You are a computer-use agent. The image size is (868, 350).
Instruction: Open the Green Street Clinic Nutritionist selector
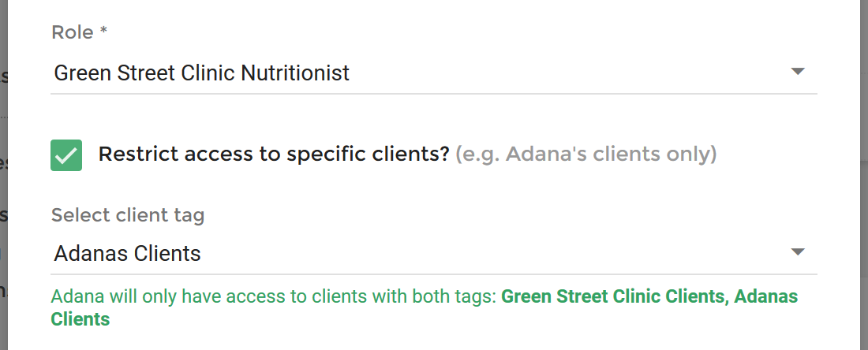pyautogui.click(x=433, y=73)
